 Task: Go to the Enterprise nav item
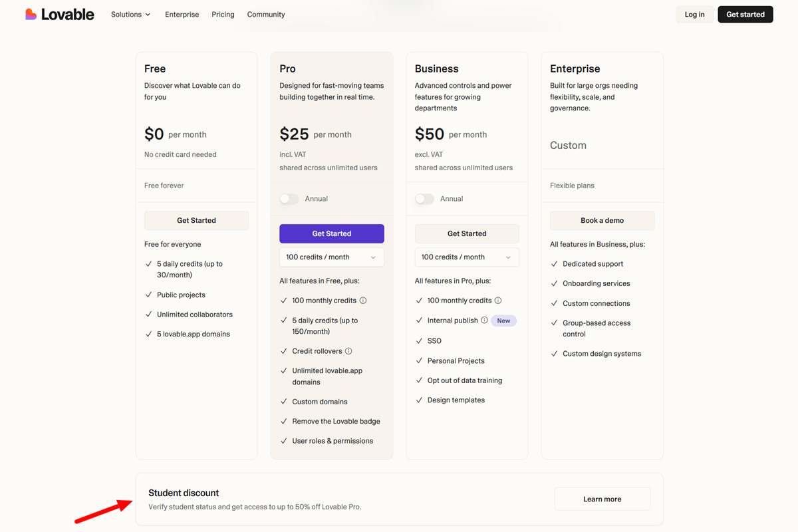click(x=182, y=15)
